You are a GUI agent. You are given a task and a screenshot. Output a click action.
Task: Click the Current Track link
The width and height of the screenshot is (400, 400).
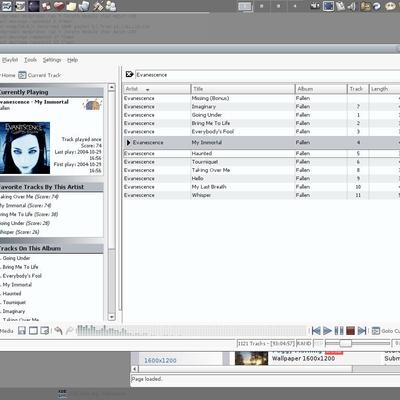pos(44,75)
